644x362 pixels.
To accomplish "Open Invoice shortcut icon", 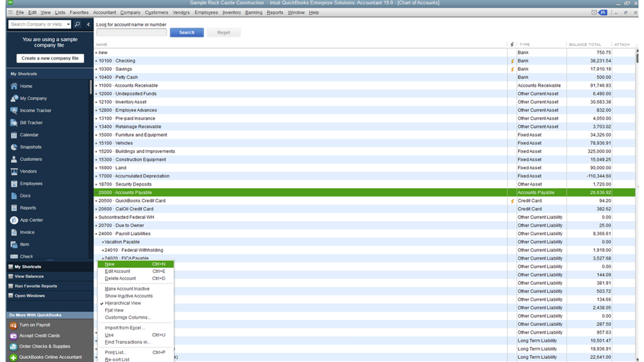I will 14,233.
